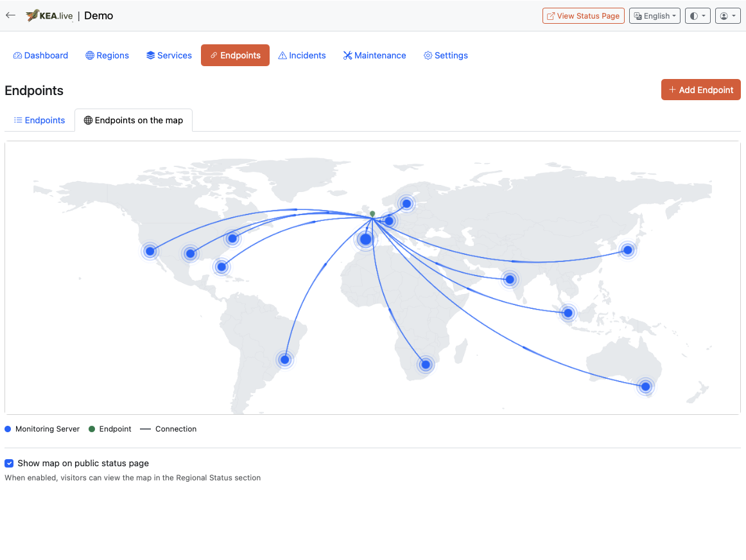Click the back arrow in the header
The height and width of the screenshot is (560, 746).
point(10,15)
